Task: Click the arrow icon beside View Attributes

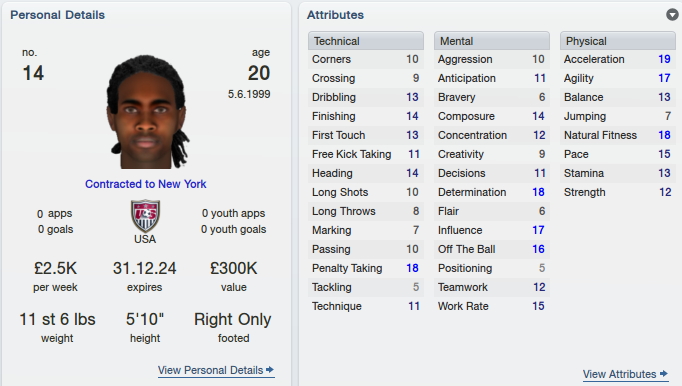Action: coord(664,373)
